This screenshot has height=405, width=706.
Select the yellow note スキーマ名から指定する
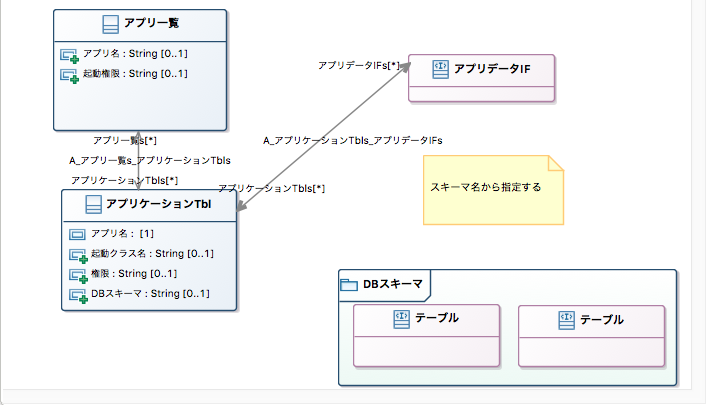[x=493, y=190]
